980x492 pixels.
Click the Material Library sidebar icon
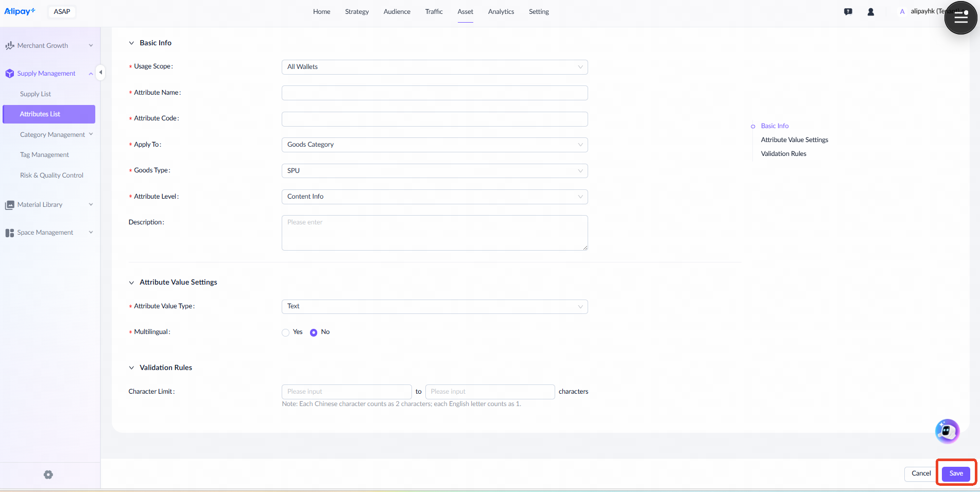click(x=9, y=205)
